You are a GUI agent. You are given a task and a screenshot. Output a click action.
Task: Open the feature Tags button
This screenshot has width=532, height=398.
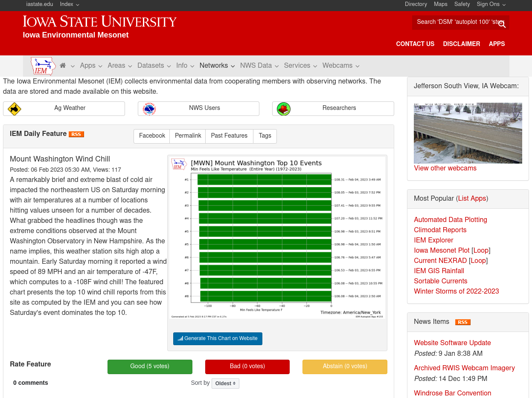click(265, 136)
